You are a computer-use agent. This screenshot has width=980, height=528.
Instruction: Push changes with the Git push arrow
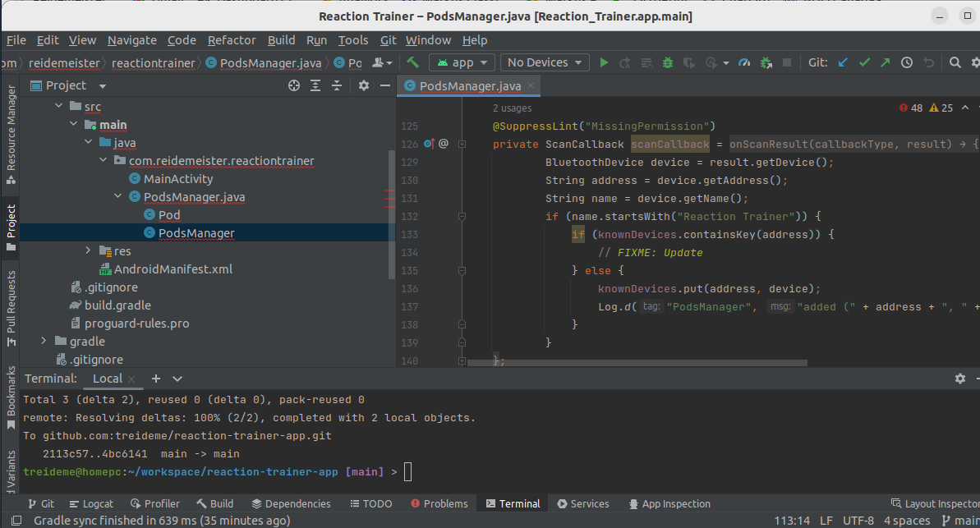pyautogui.click(x=885, y=62)
